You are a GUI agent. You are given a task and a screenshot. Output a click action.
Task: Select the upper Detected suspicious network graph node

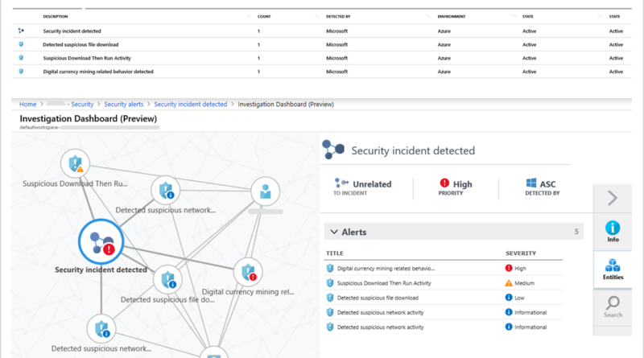click(166, 191)
